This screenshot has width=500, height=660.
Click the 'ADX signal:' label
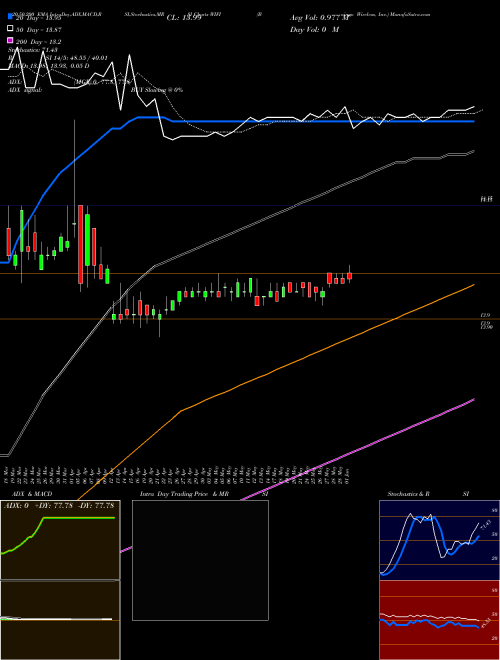click(25, 90)
